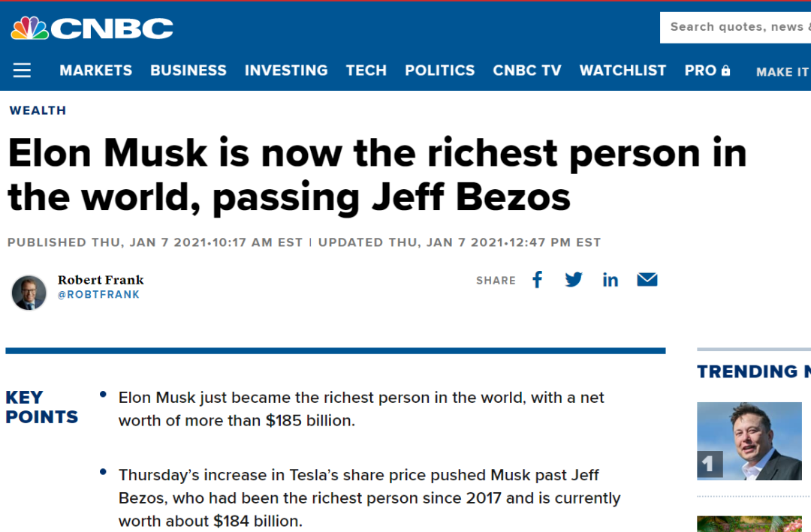Share article on Twitter
The image size is (811, 532).
574,280
